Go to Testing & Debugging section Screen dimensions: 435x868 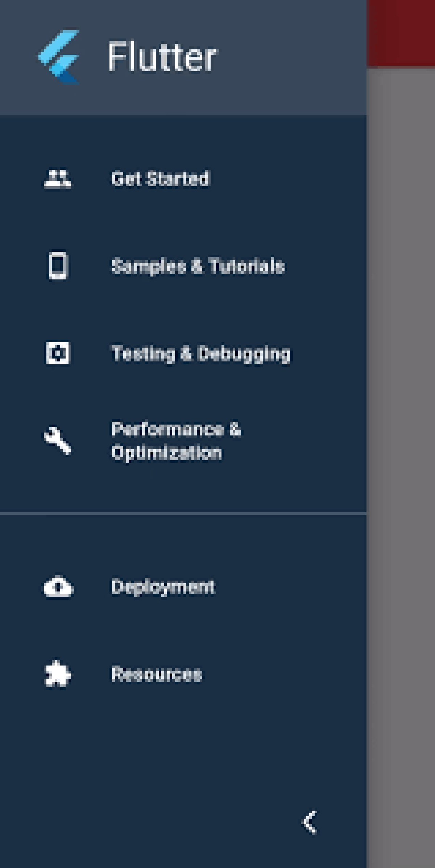[200, 353]
